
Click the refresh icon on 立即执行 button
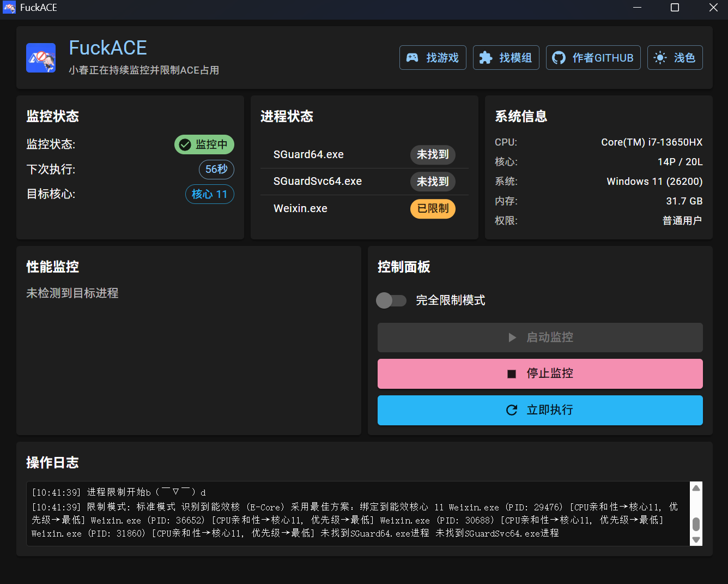511,410
